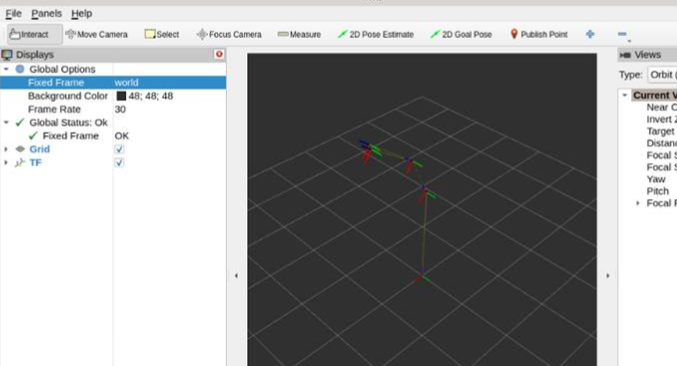Toggle the TF display checkbox
Image resolution: width=677 pixels, height=366 pixels.
(119, 163)
